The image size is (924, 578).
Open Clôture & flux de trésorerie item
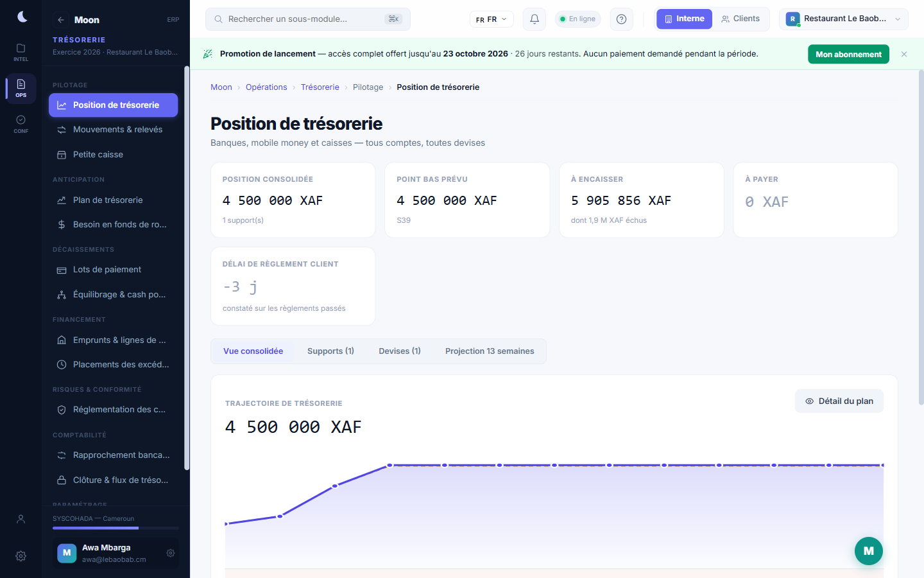point(113,480)
